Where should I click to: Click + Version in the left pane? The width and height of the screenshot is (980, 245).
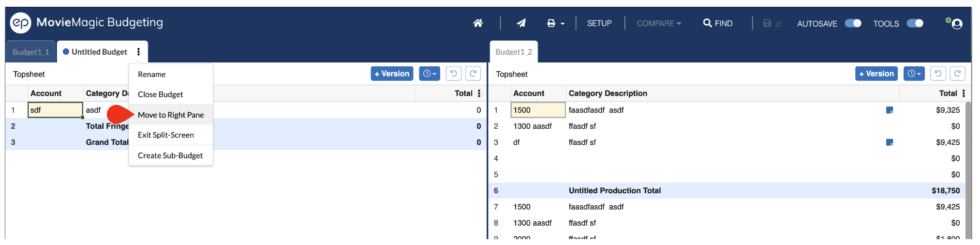click(x=392, y=74)
